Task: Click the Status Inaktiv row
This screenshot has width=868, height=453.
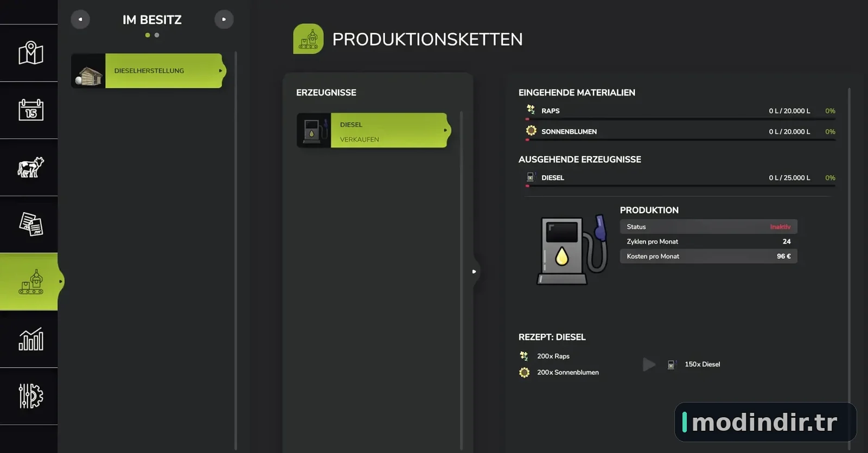Action: tap(709, 227)
